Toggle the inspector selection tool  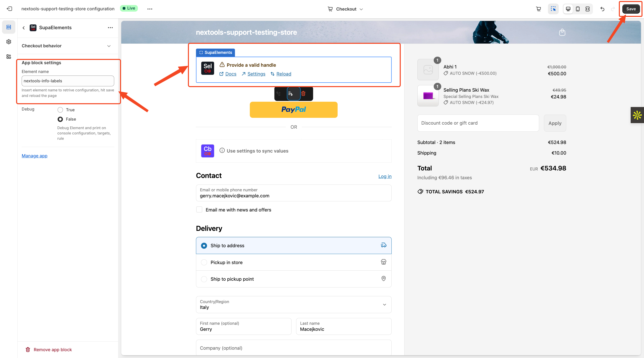click(x=553, y=9)
